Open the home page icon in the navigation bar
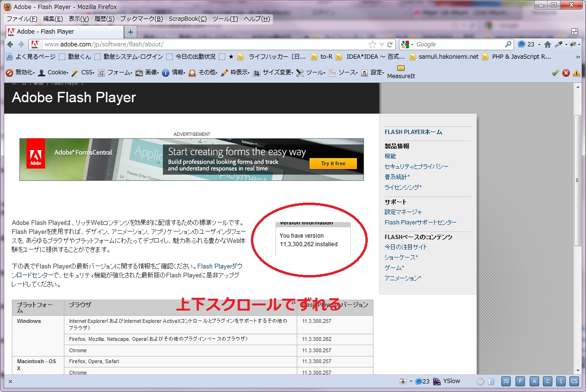 (x=548, y=44)
